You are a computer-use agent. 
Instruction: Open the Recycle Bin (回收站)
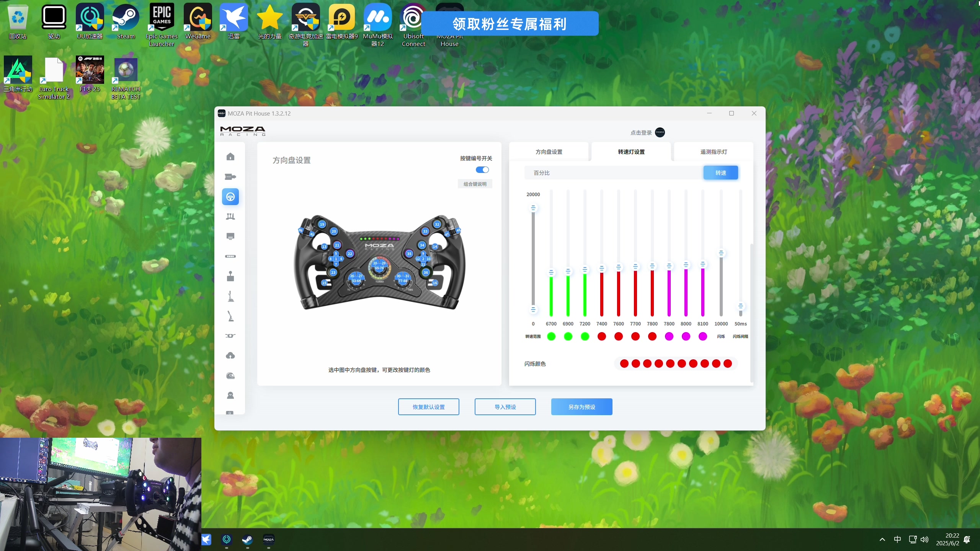pyautogui.click(x=18, y=21)
